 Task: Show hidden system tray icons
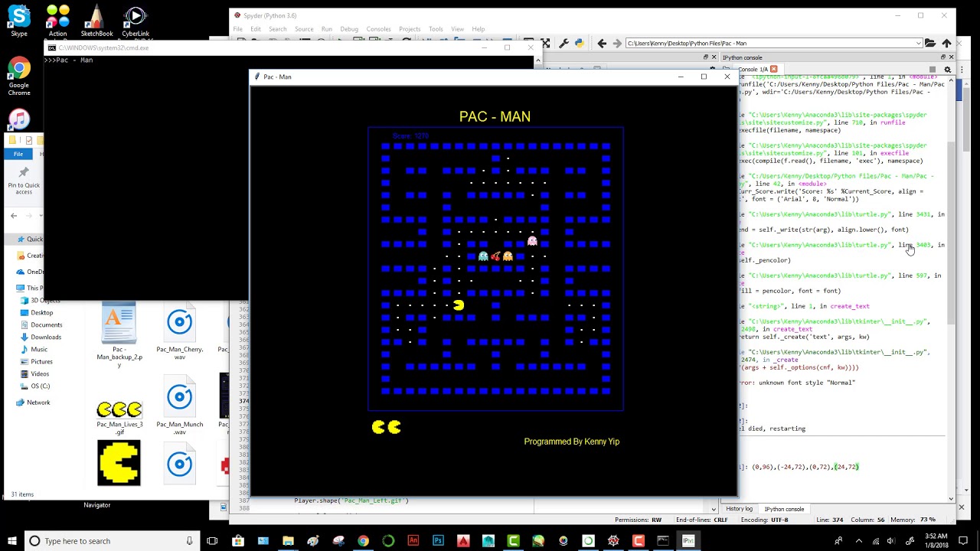pyautogui.click(x=857, y=541)
